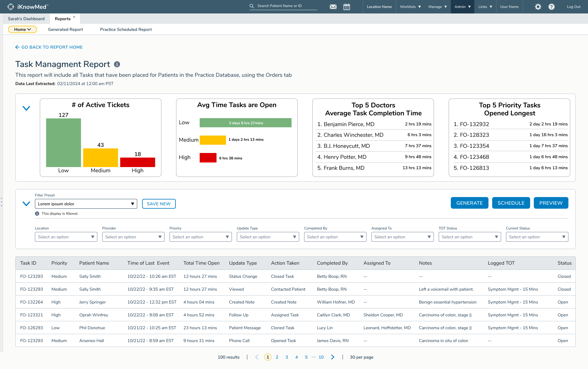The height and width of the screenshot is (369, 588).
Task: Click the GENERATE button
Action: point(469,203)
